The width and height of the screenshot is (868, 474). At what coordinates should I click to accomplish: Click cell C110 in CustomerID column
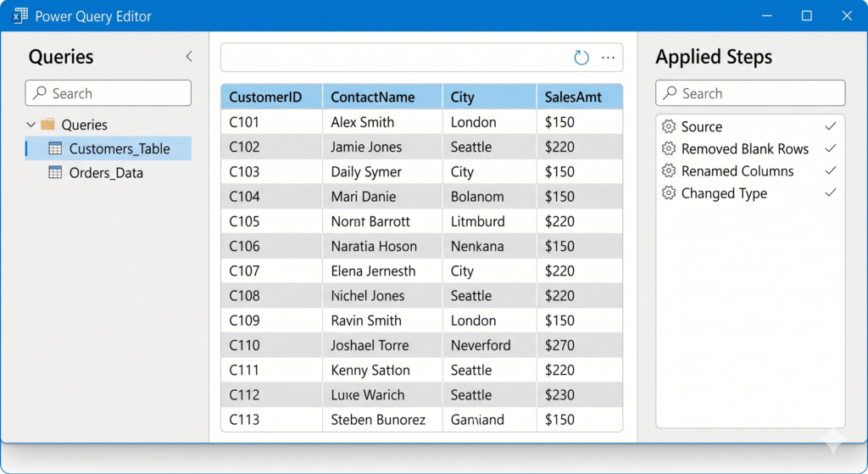click(x=271, y=345)
